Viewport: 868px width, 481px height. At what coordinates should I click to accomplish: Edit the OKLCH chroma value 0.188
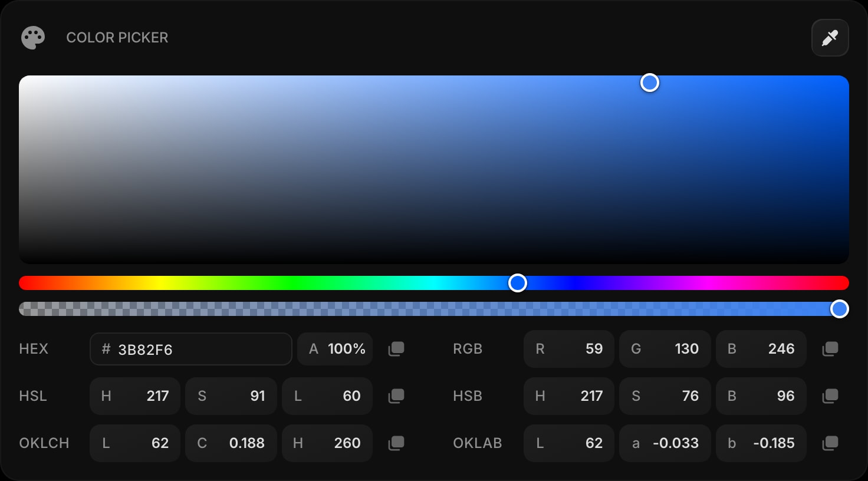[231, 443]
